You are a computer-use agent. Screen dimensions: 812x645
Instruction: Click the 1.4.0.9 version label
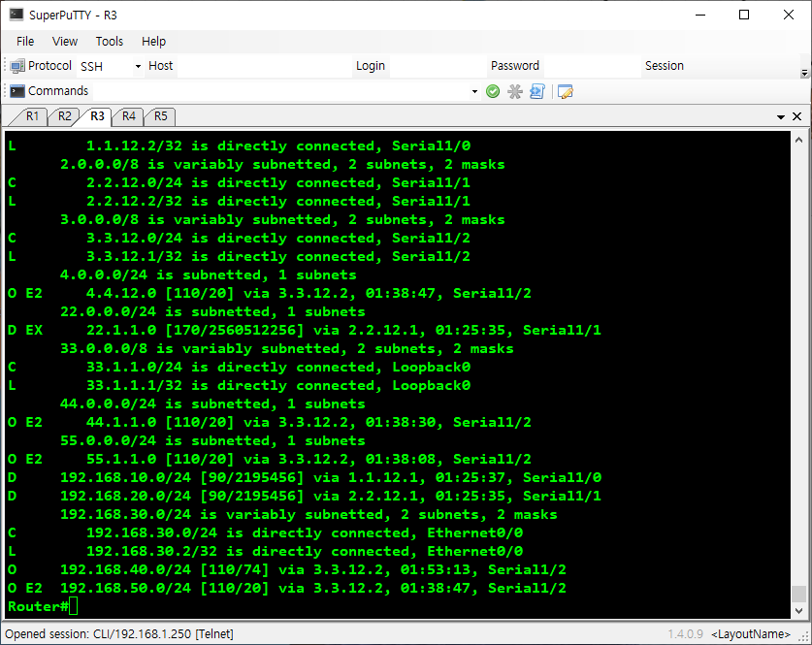point(685,633)
